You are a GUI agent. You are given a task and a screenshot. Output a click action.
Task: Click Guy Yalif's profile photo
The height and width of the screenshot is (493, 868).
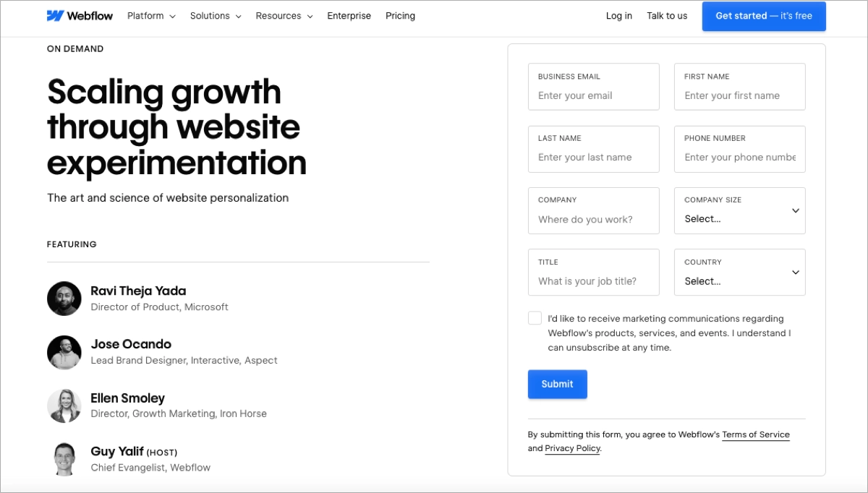[64, 459]
